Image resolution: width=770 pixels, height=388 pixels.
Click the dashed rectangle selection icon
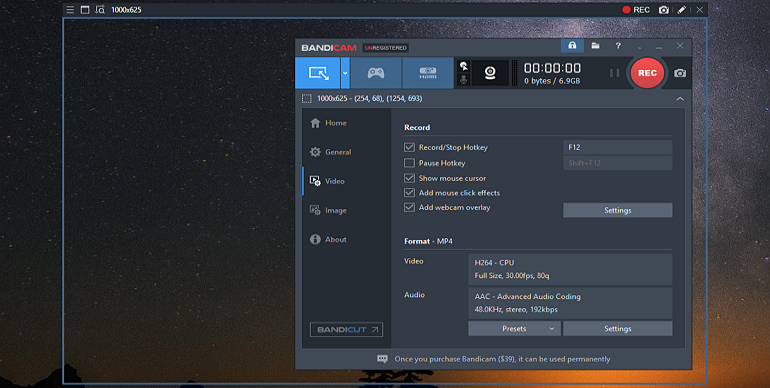306,99
